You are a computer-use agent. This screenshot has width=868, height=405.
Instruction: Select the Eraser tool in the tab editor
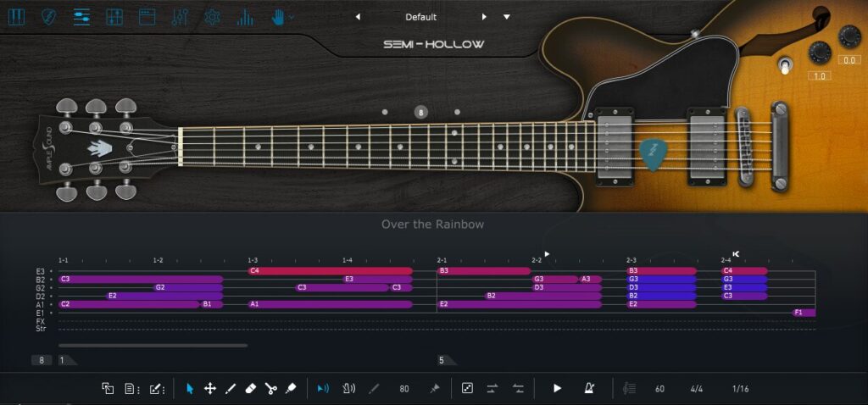tap(250, 389)
